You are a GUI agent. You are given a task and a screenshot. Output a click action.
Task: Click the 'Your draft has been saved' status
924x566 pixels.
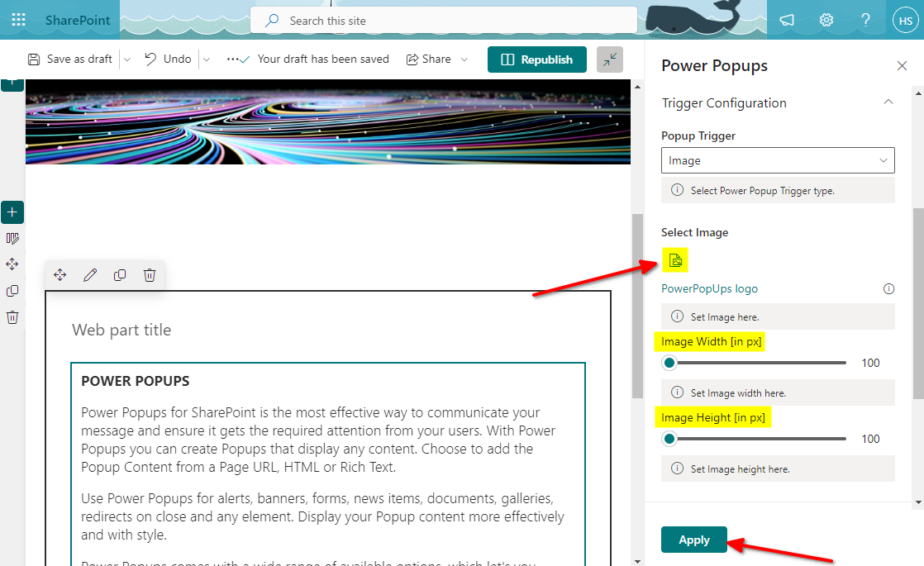(323, 59)
